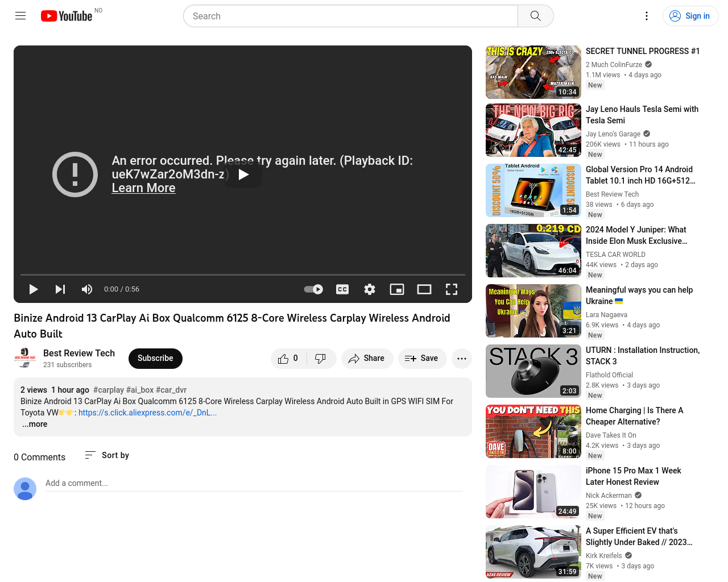The image size is (728, 582).
Task: Click the video progress bar
Action: pos(243,275)
